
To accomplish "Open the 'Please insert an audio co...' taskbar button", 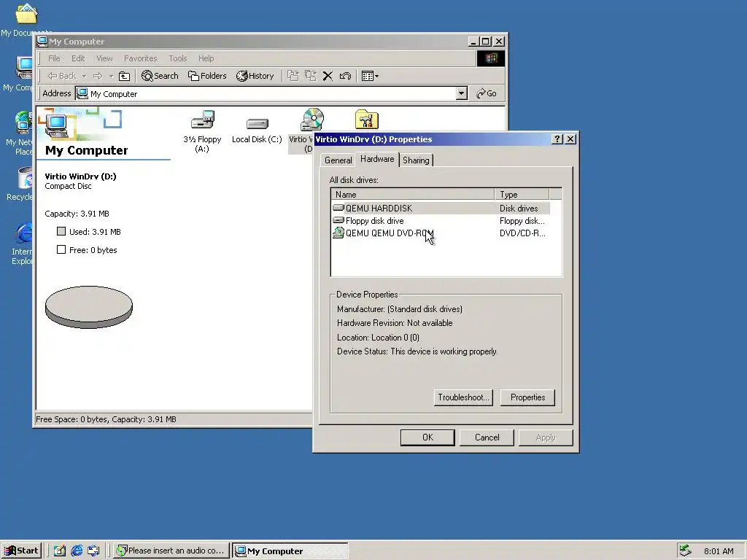I will pyautogui.click(x=171, y=551).
